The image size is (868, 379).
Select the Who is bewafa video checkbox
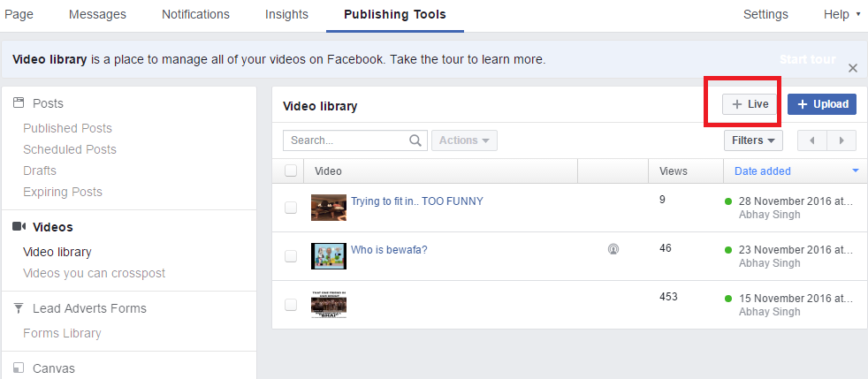[x=291, y=256]
